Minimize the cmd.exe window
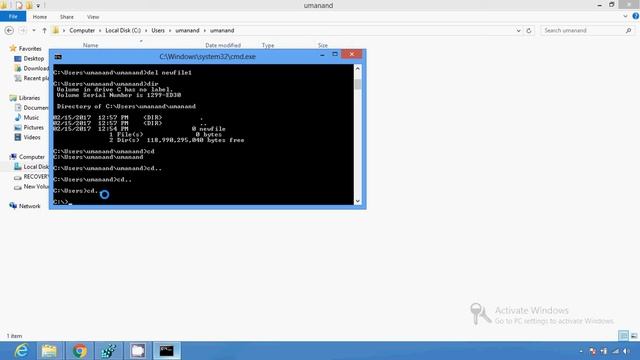Screen dimensions: 640x360 pyautogui.click(x=322, y=54)
